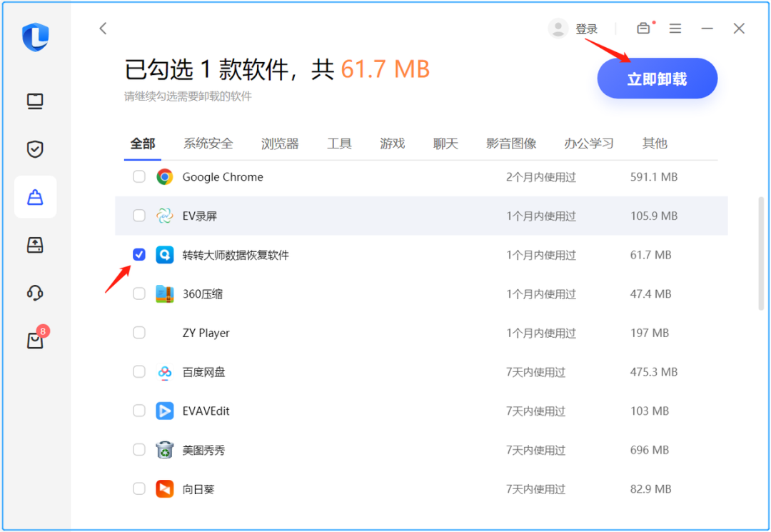Click the 82.9 MB size value

pos(650,489)
